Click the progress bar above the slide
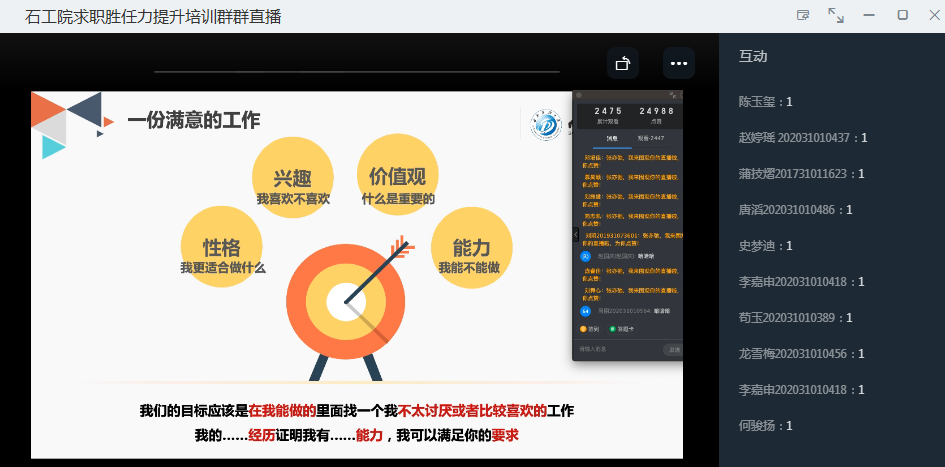Screen dimensions: 945x467 point(357,72)
